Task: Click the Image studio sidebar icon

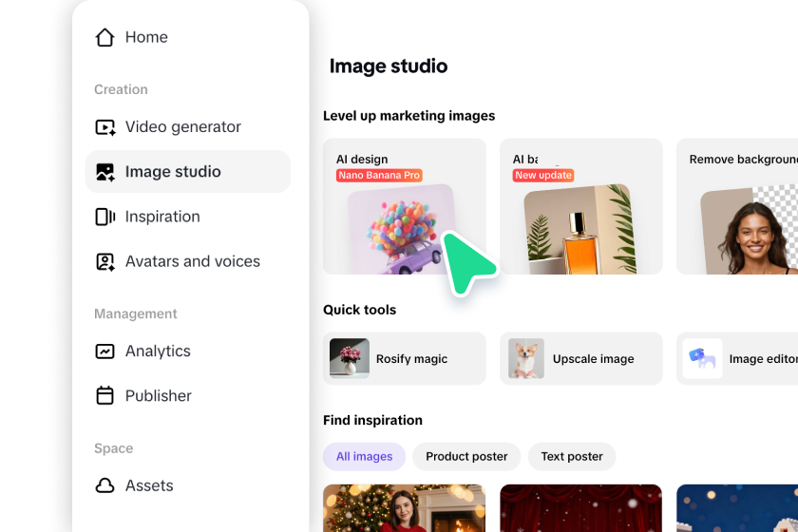Action: pos(104,172)
